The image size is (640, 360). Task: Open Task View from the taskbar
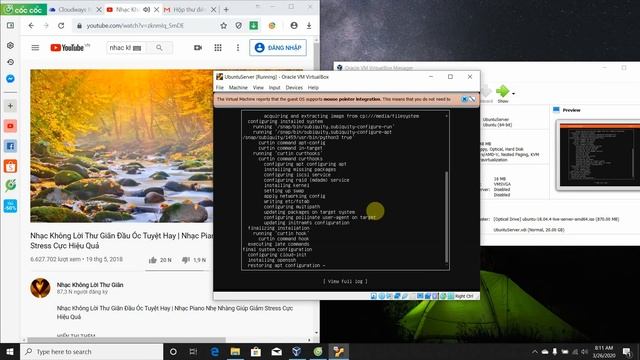coord(193,351)
